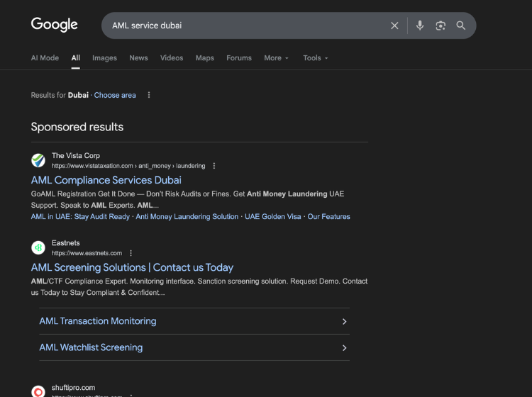
Task: Open the Our Features sitelink
Action: (328, 217)
